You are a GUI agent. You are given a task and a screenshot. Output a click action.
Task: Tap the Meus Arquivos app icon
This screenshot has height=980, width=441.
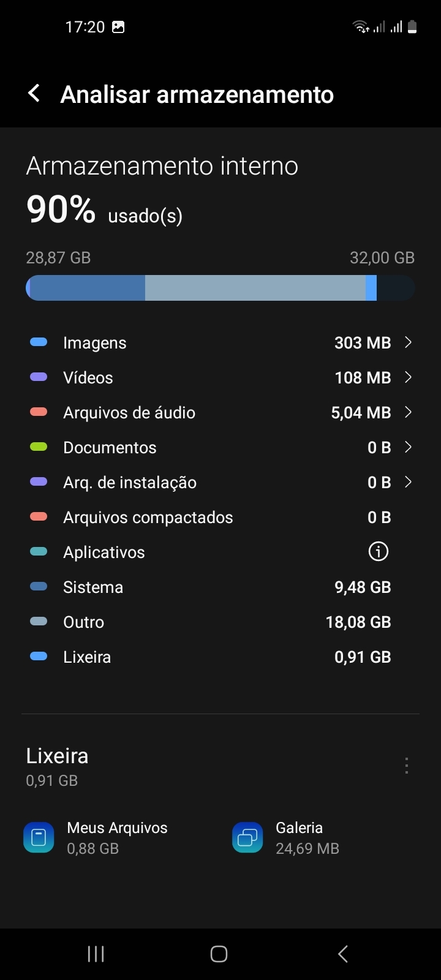pyautogui.click(x=39, y=837)
